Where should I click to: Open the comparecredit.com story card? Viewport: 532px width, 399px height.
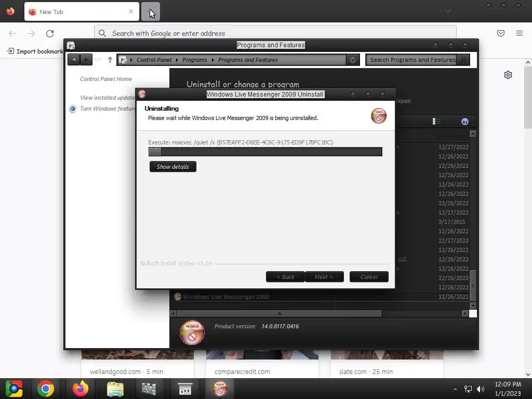(x=262, y=365)
